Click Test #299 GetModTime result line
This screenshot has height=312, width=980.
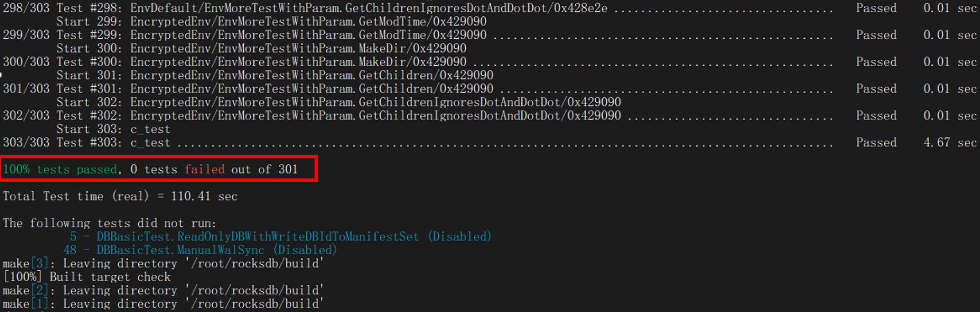(490, 35)
